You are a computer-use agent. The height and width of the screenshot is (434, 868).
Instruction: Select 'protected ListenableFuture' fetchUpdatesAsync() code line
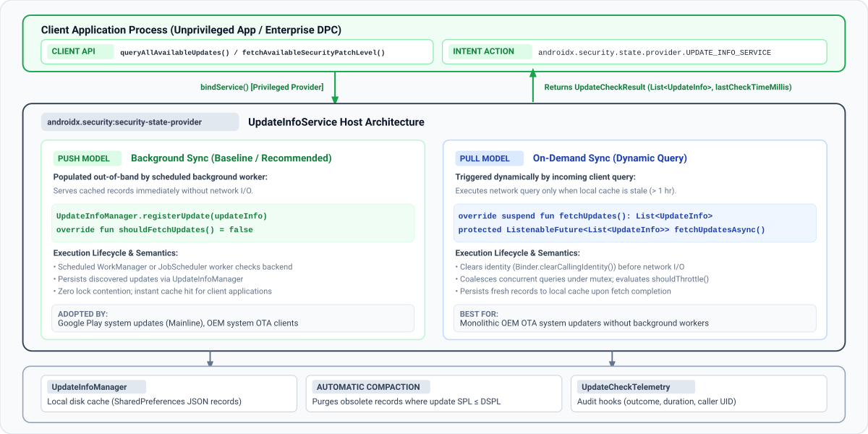tap(612, 230)
